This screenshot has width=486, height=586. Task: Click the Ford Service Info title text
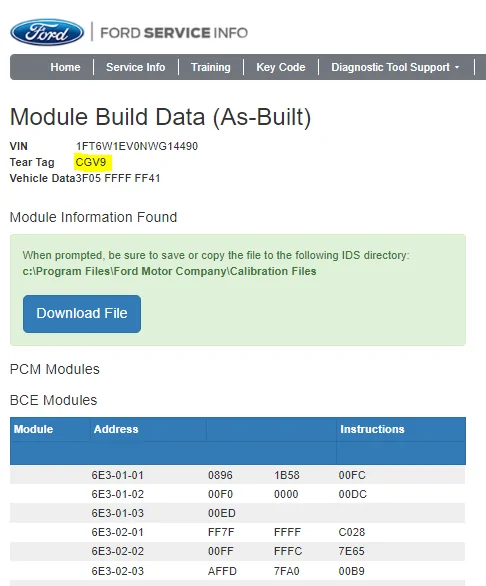(174, 33)
